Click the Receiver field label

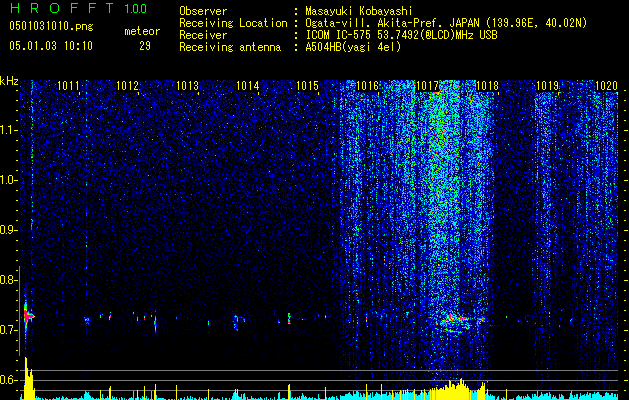pyautogui.click(x=203, y=35)
